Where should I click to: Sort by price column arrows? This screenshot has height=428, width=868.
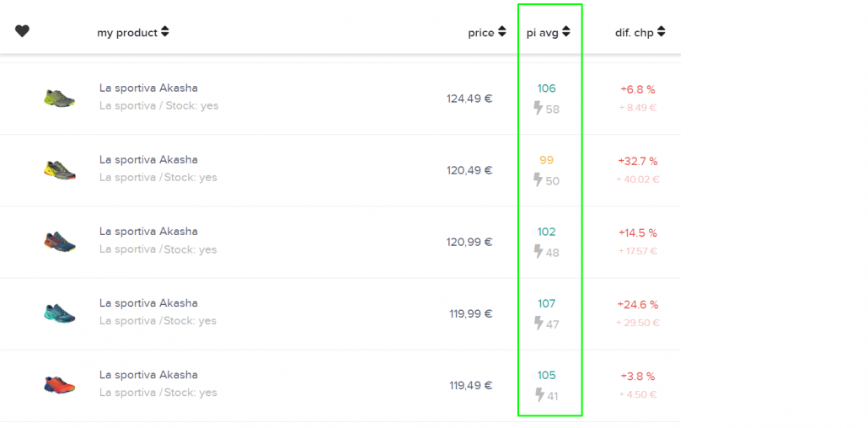pyautogui.click(x=502, y=32)
